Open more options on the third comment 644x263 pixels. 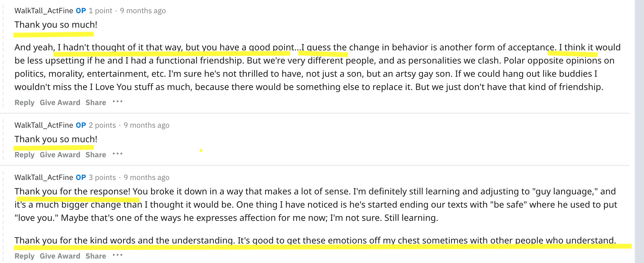pyautogui.click(x=117, y=255)
